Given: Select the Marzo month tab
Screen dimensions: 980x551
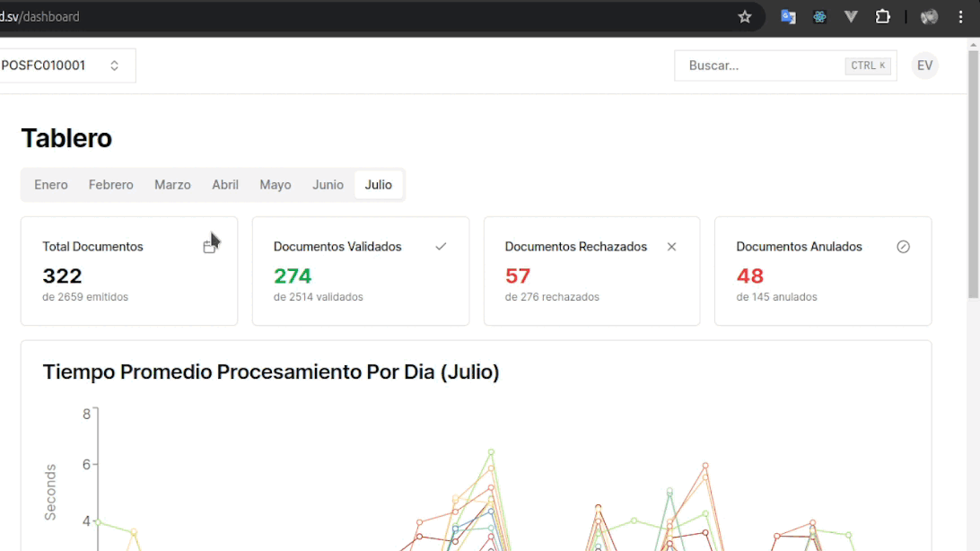Looking at the screenshot, I should (x=172, y=184).
